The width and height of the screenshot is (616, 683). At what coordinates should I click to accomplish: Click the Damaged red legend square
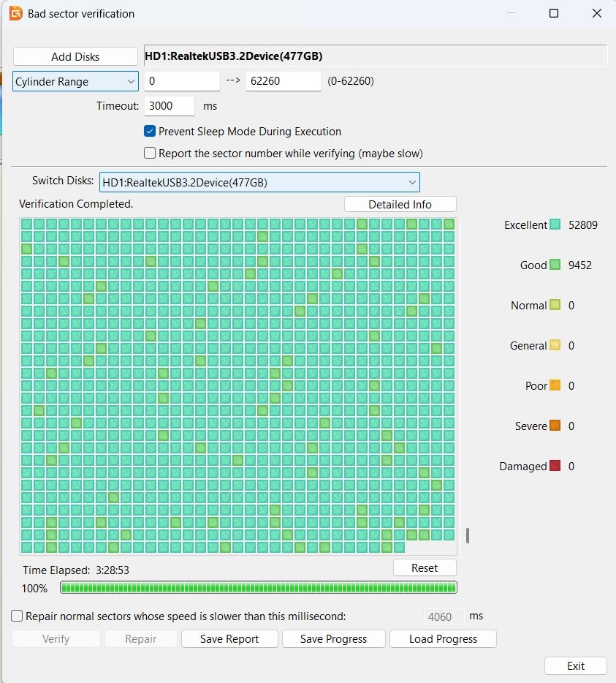click(x=555, y=467)
